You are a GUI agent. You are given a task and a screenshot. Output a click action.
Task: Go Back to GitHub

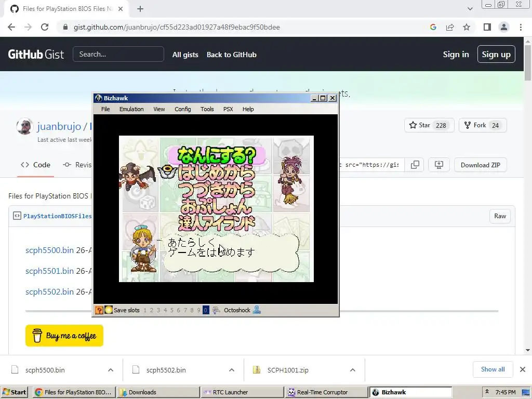(x=232, y=55)
